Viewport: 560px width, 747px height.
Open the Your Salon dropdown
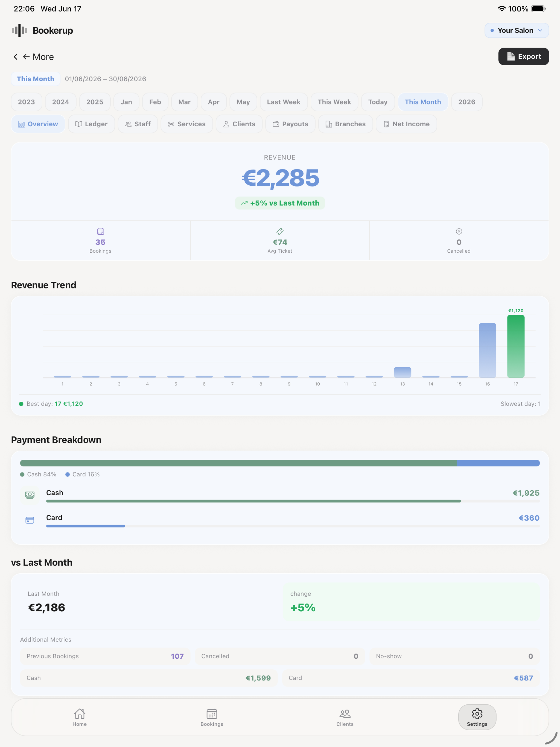[x=517, y=30]
